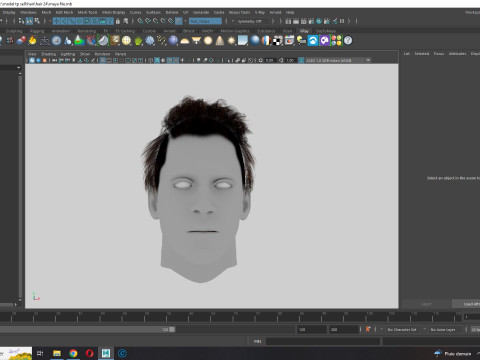The image size is (480, 360).
Task: Click the light blue plane shelf icon
Action: pyautogui.click(x=243, y=41)
